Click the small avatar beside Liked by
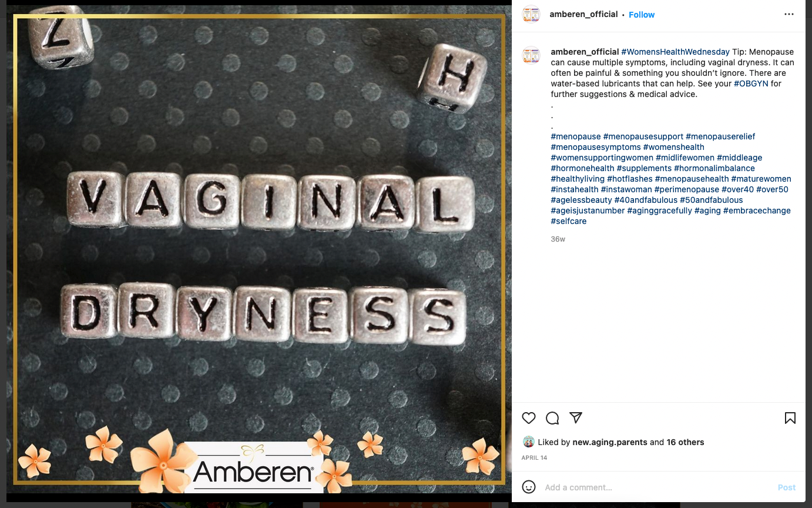 [528, 442]
